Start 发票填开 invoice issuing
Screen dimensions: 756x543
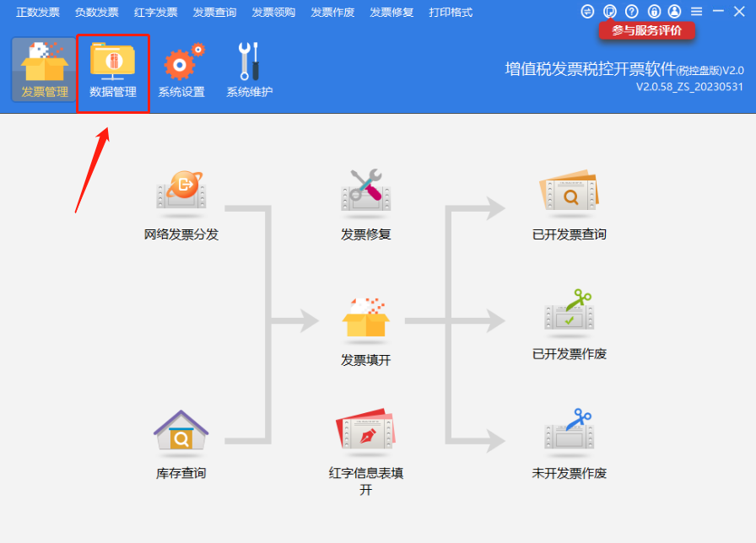tap(365, 332)
